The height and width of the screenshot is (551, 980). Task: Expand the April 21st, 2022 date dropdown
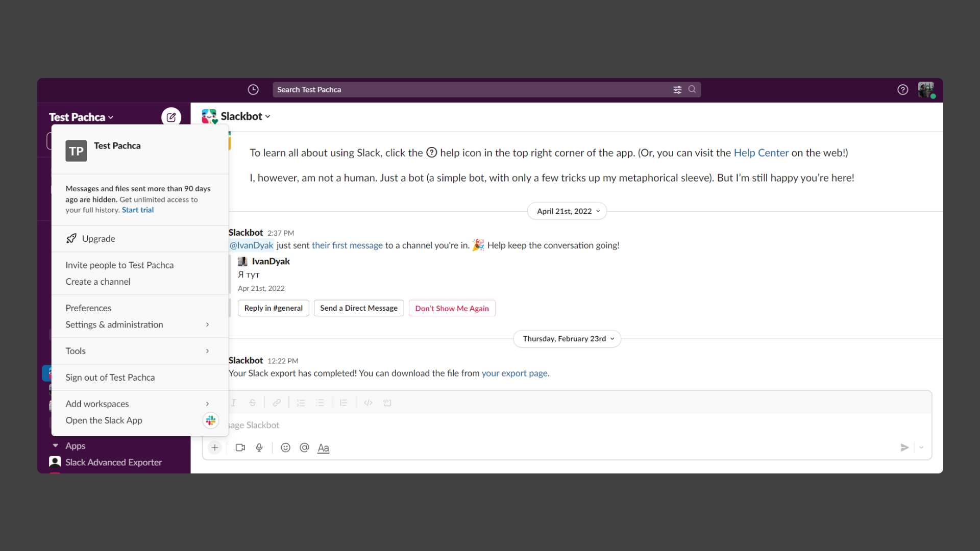pyautogui.click(x=567, y=211)
